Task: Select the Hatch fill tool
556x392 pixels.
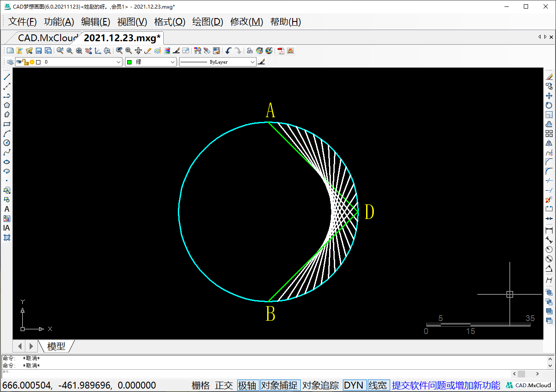Action: tap(7, 237)
